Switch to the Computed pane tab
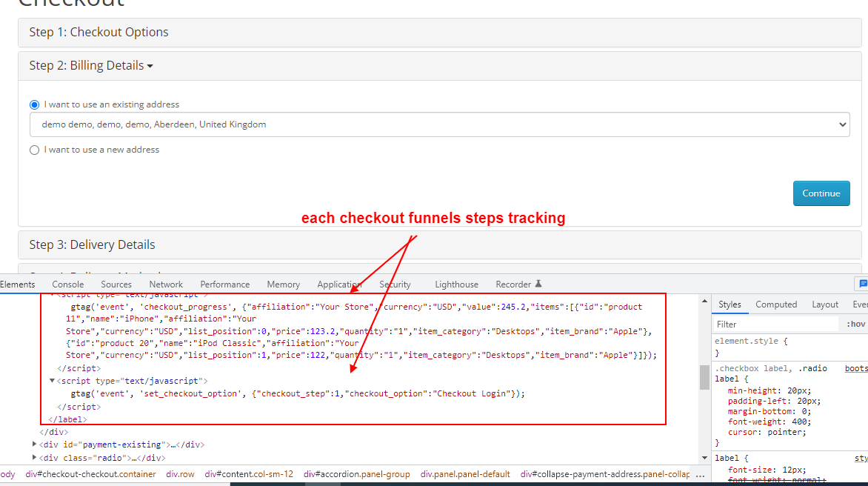 click(776, 304)
